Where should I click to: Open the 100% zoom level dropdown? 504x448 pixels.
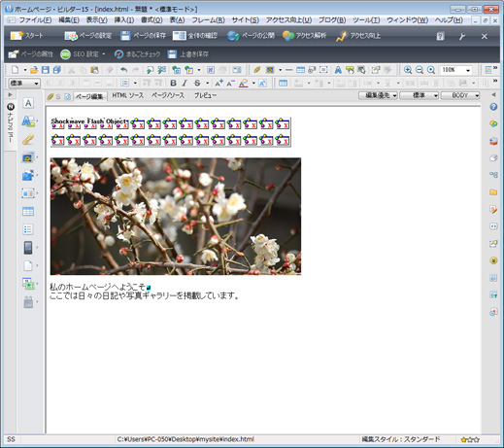pos(456,70)
